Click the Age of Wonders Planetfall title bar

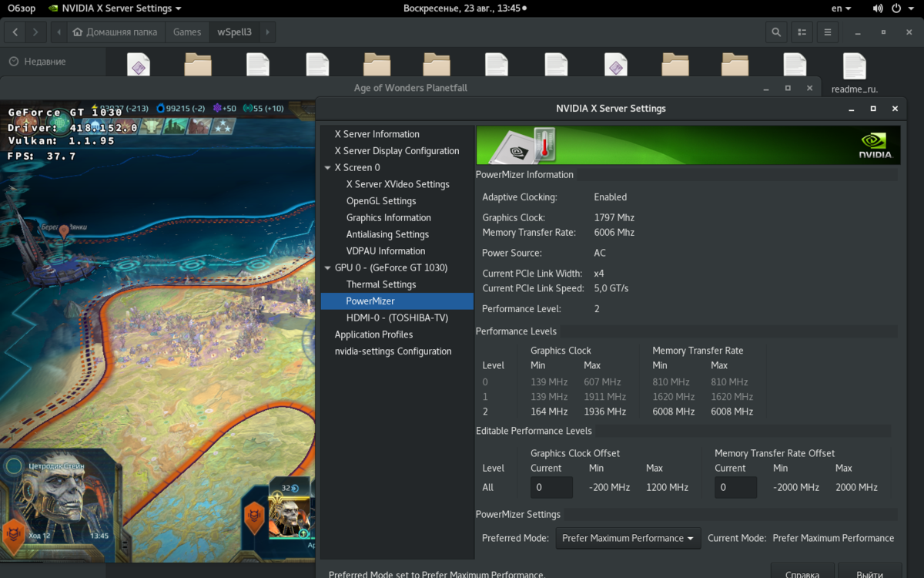coord(410,88)
